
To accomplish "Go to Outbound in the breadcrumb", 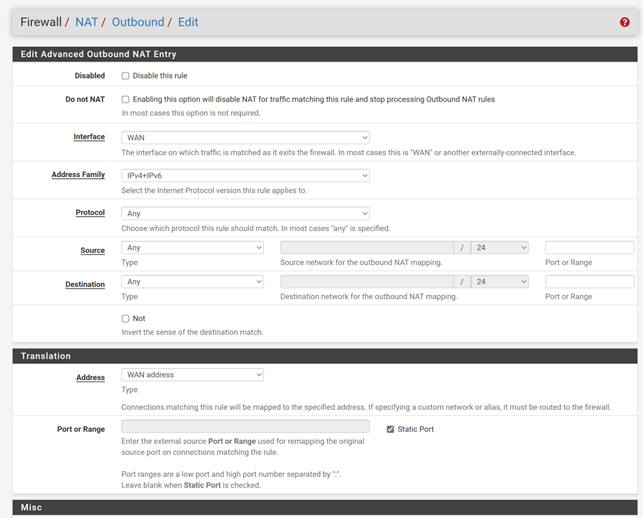I will pos(138,22).
